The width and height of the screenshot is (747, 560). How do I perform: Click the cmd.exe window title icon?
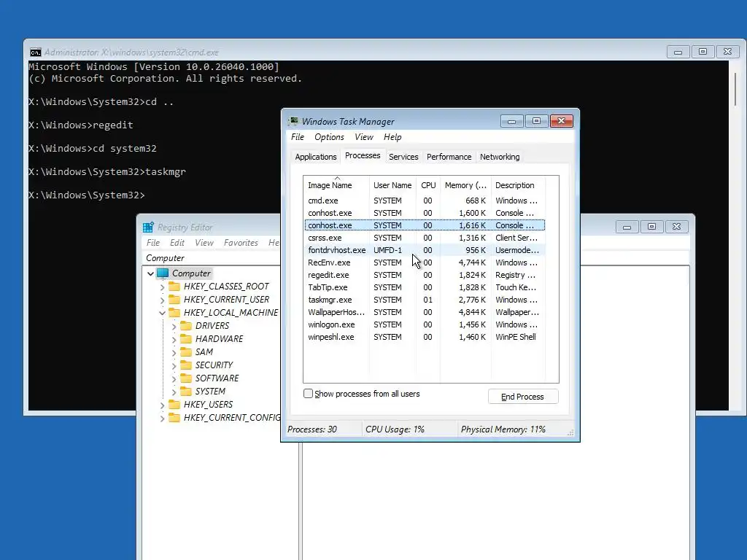coord(36,52)
